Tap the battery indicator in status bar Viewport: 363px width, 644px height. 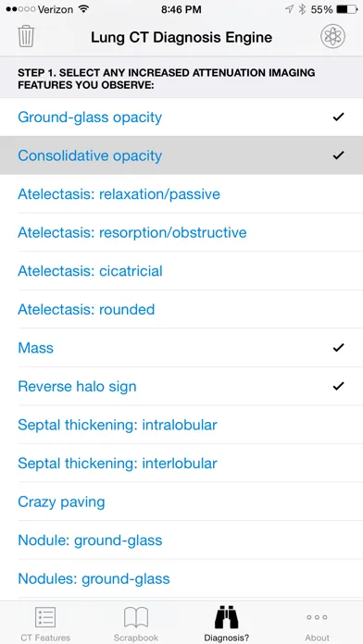346,9
